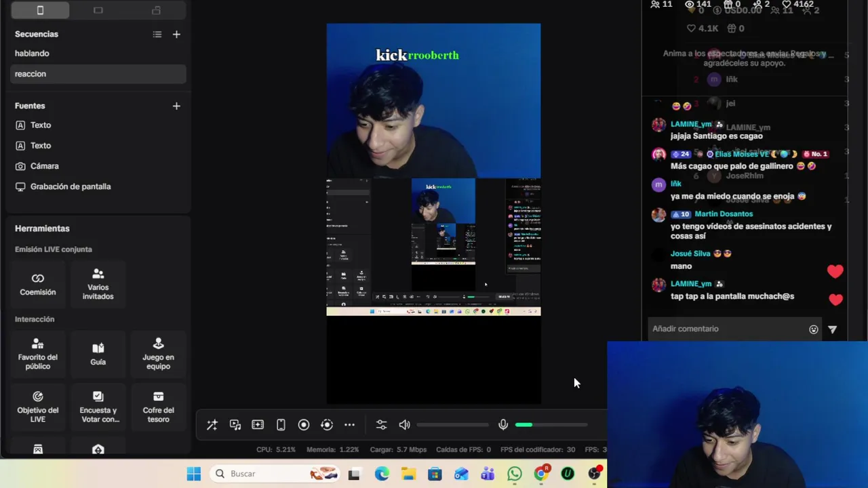Open Encuesta y Votar tool
Screen dimensions: 868x488
coord(98,407)
